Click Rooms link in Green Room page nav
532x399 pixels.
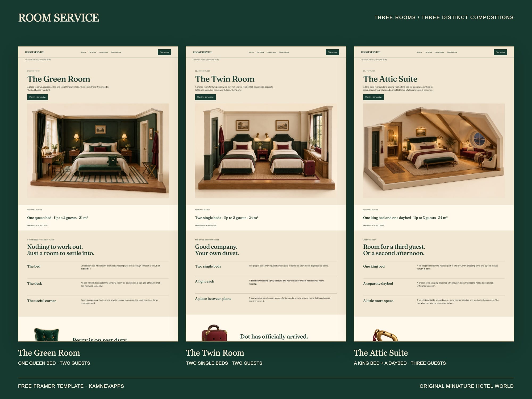(x=83, y=52)
